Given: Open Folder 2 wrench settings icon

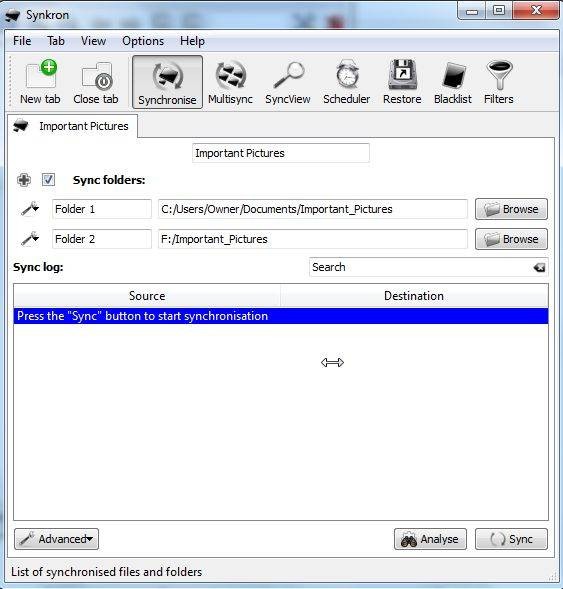Looking at the screenshot, I should (x=30, y=239).
